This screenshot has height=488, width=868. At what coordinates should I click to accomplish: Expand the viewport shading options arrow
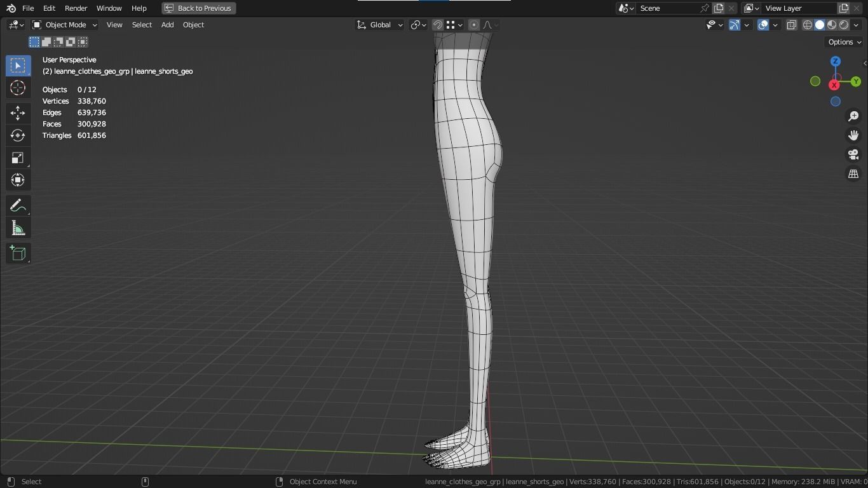(x=856, y=25)
